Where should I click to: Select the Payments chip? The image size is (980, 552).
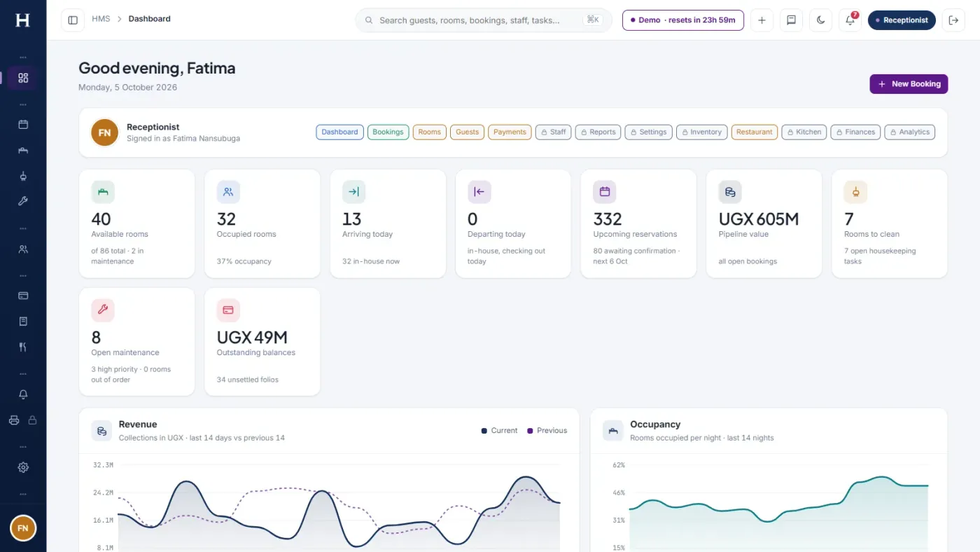point(510,132)
